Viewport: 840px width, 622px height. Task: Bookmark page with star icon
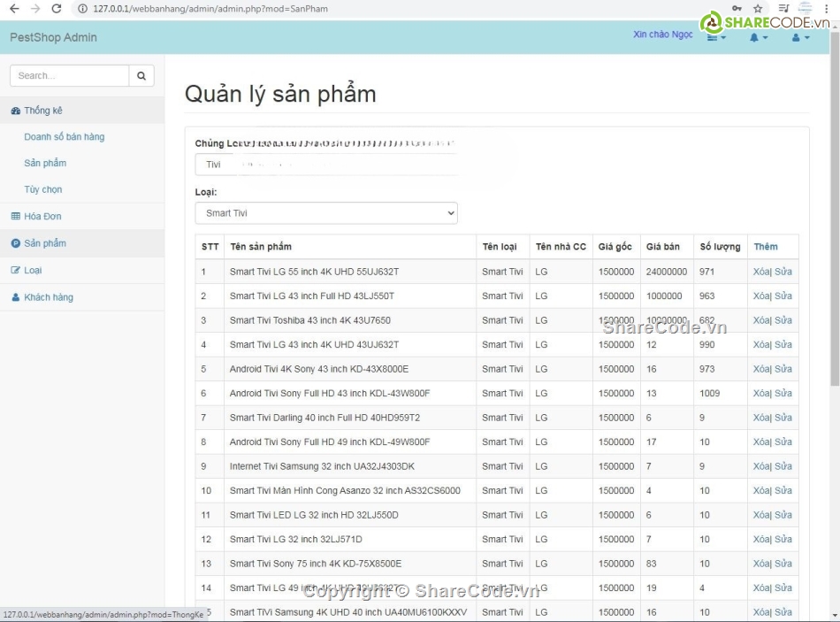(758, 8)
